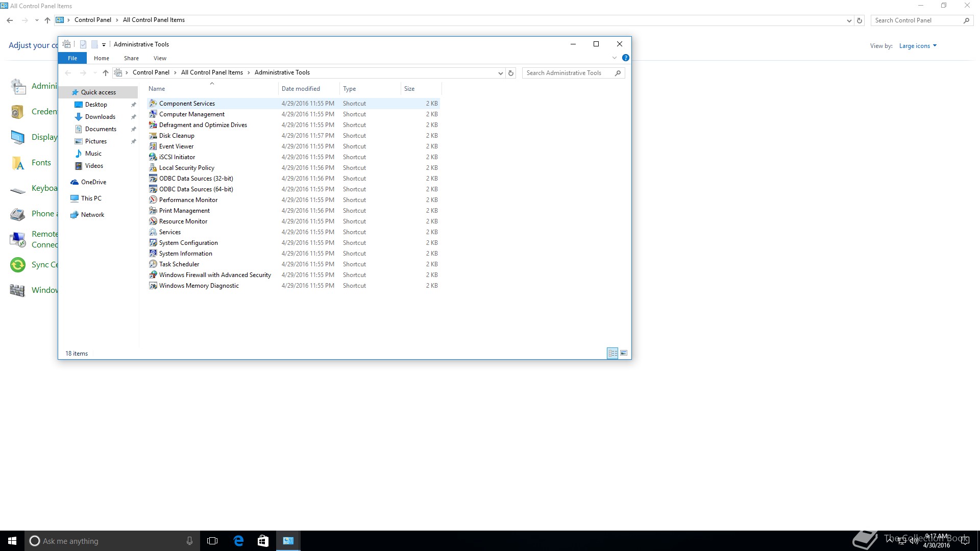The image size is (980, 551).
Task: Open the File menu tab
Action: point(72,58)
